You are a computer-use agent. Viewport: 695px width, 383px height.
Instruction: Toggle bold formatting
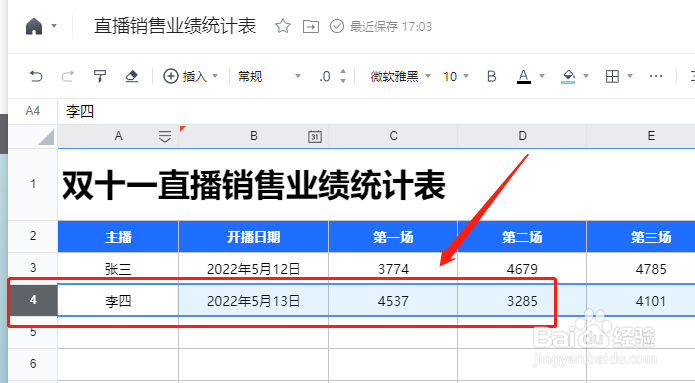tap(492, 76)
